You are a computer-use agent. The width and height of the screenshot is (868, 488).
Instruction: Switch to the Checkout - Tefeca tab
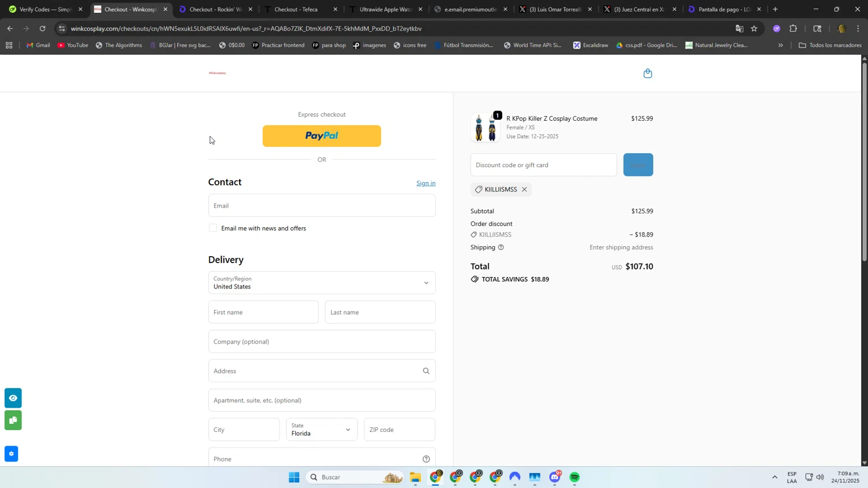coord(300,9)
